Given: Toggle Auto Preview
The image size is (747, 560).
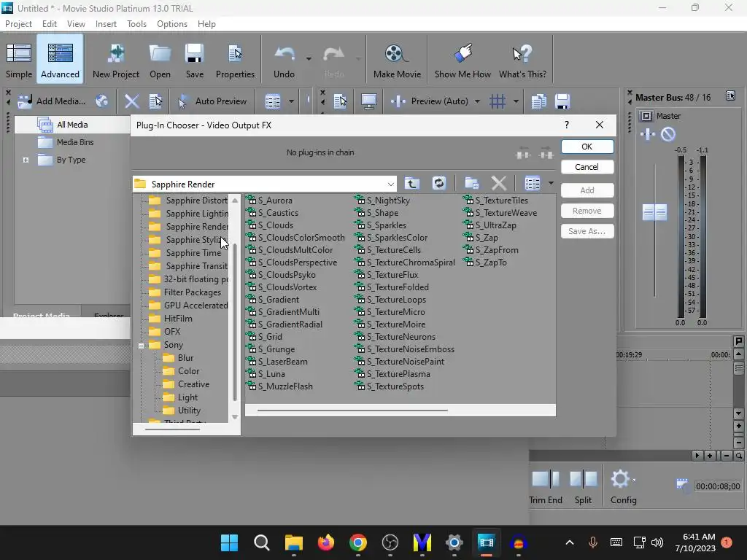Looking at the screenshot, I should pyautogui.click(x=212, y=101).
